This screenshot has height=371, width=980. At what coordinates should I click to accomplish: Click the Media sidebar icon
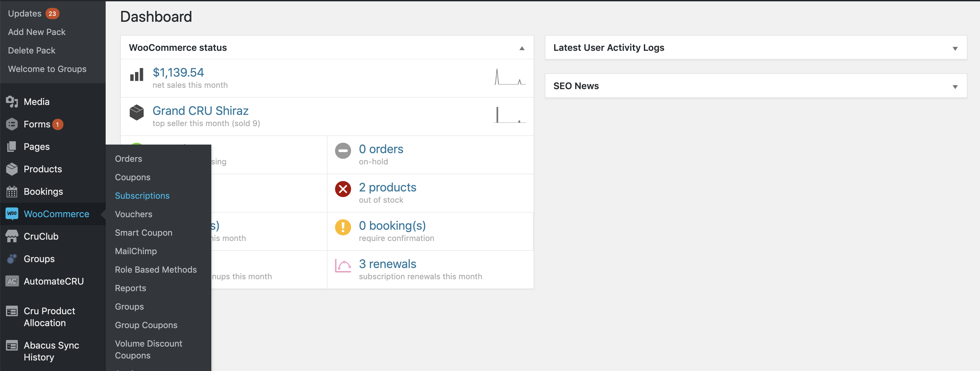pos(12,101)
